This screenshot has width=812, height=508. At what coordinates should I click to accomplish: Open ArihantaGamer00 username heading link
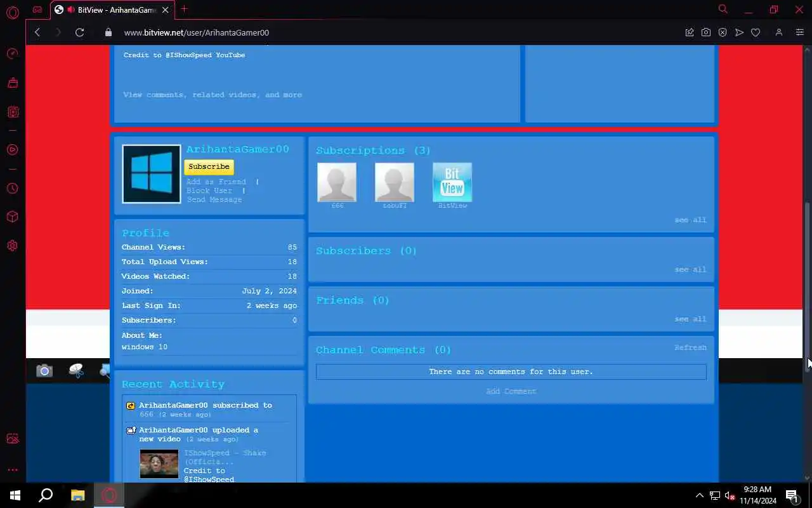[x=238, y=149]
